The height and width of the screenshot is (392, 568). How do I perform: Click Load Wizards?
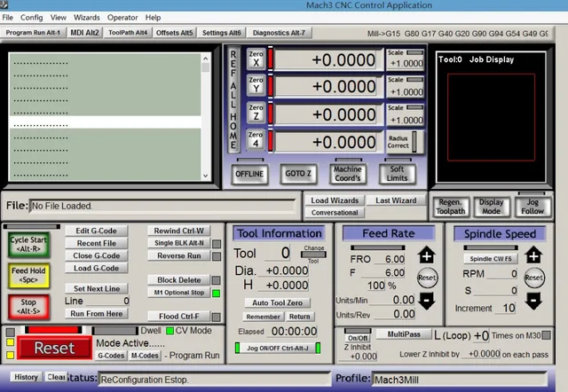[x=335, y=200]
